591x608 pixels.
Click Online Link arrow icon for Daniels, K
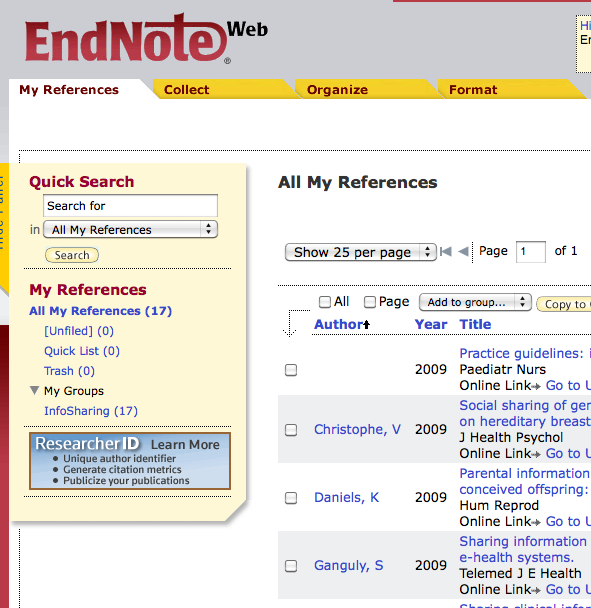(x=536, y=522)
